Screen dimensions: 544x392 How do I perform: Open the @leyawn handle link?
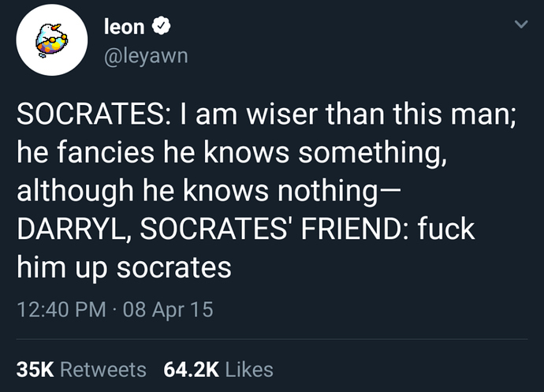pyautogui.click(x=146, y=56)
